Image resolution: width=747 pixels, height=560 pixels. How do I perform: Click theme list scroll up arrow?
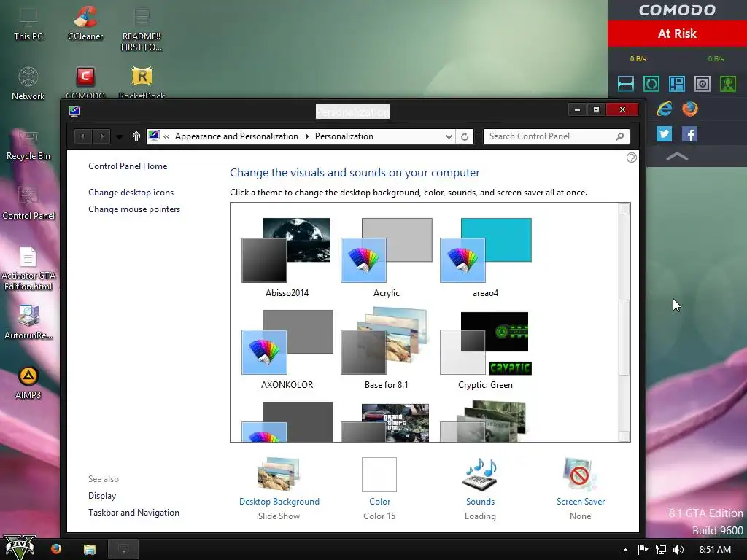click(x=624, y=209)
